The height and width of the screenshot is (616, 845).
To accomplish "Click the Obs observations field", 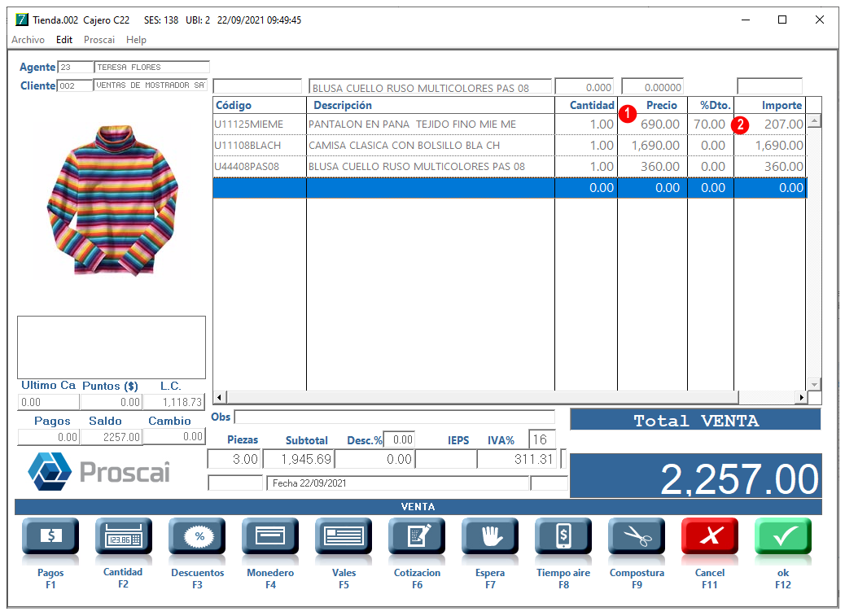I will pyautogui.click(x=395, y=417).
